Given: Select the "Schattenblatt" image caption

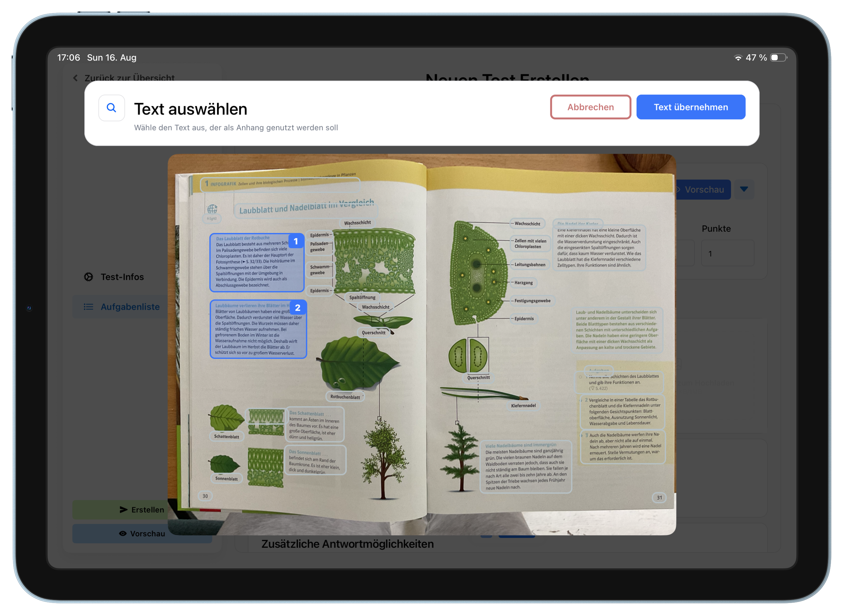Looking at the screenshot, I should click(226, 436).
